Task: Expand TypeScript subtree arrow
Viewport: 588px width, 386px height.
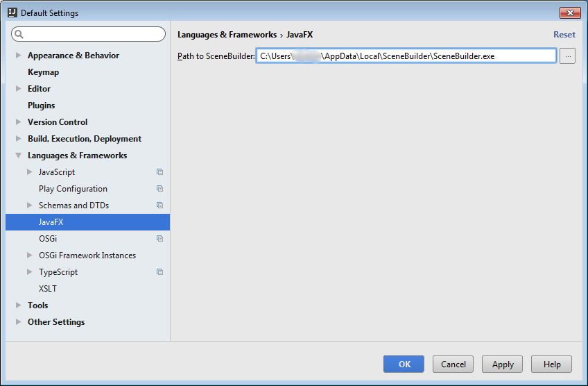Action: 29,272
